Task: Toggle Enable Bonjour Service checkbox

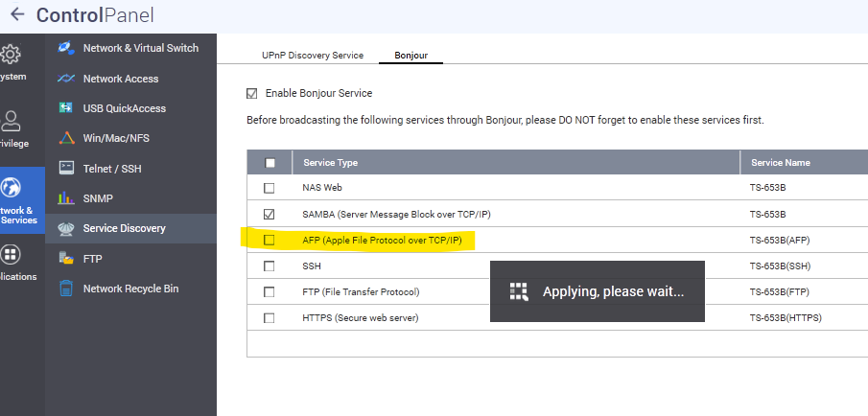Action: [x=252, y=93]
